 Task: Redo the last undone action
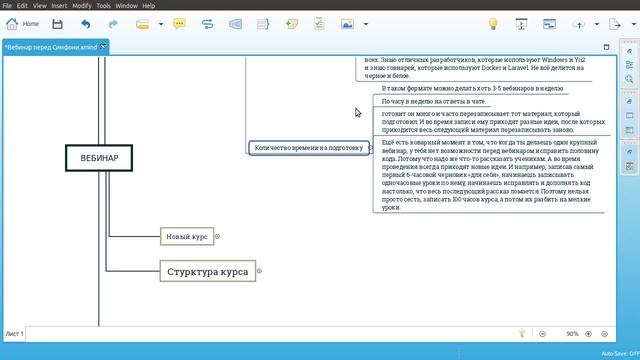point(113,24)
